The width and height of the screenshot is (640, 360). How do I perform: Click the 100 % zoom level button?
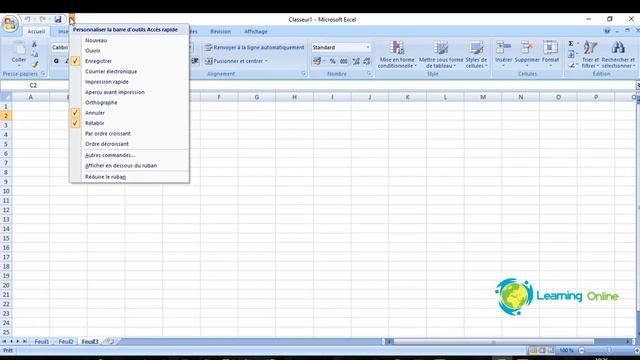point(567,350)
